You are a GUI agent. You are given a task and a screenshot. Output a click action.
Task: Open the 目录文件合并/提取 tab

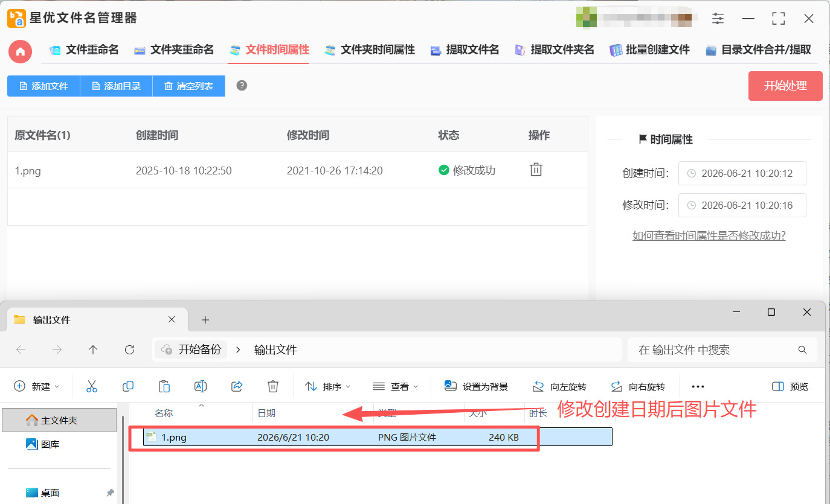[x=758, y=50]
